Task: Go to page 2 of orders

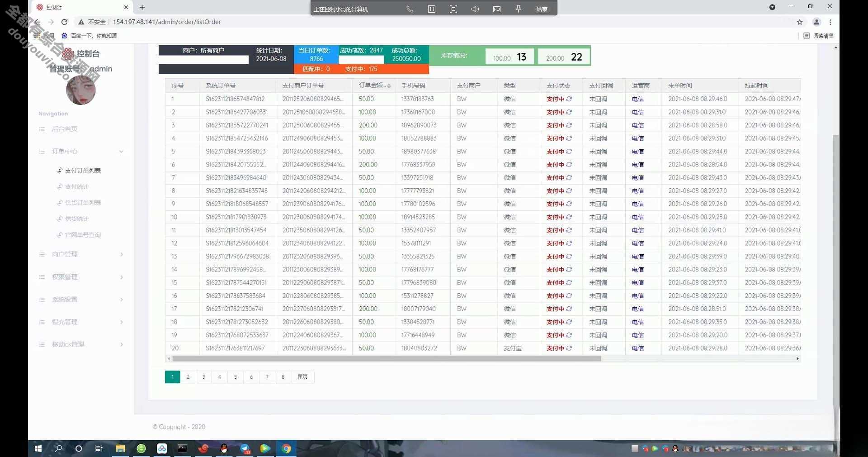Action: click(188, 377)
